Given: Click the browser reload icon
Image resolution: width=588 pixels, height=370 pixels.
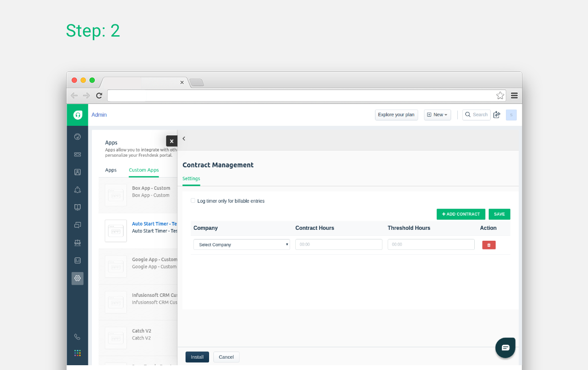Looking at the screenshot, I should pos(99,95).
